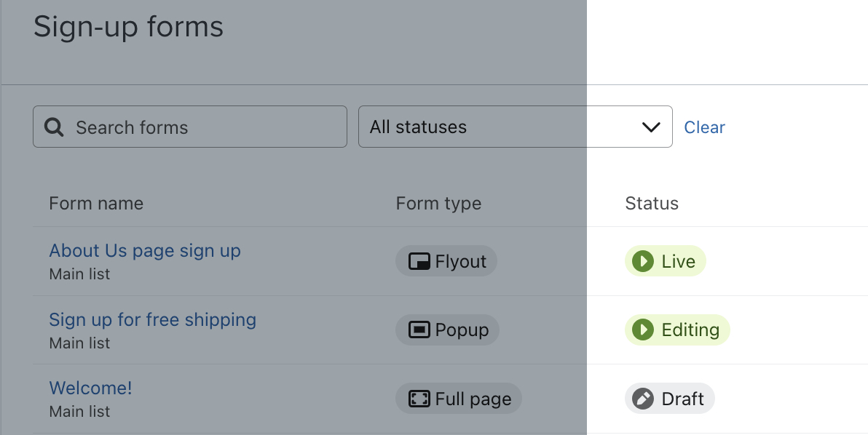The height and width of the screenshot is (435, 868).
Task: Click the Form name column header
Action: pyautogui.click(x=96, y=204)
